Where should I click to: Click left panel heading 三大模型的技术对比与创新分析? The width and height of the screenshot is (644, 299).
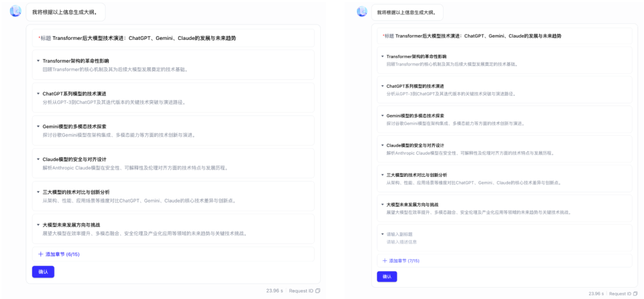pyautogui.click(x=76, y=192)
